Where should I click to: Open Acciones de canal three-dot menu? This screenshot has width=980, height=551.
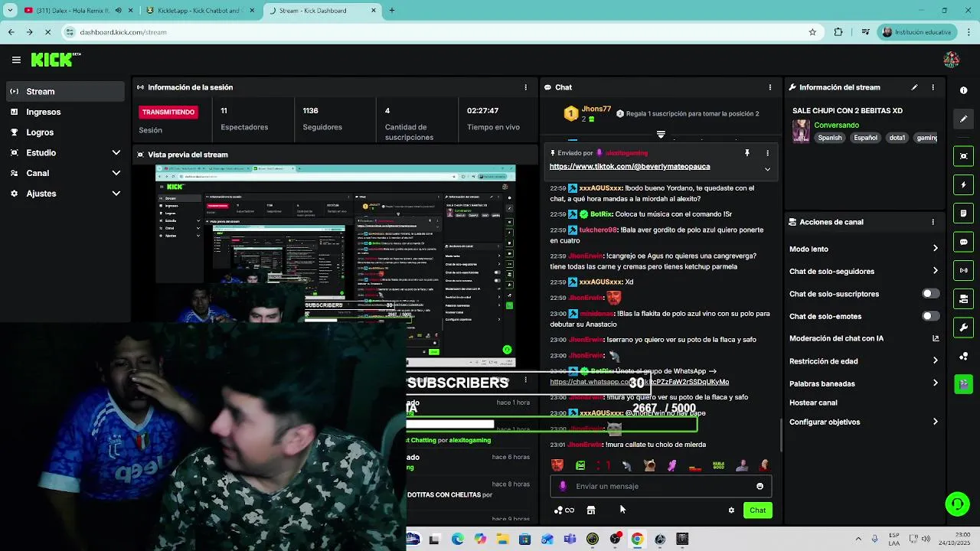(x=933, y=222)
